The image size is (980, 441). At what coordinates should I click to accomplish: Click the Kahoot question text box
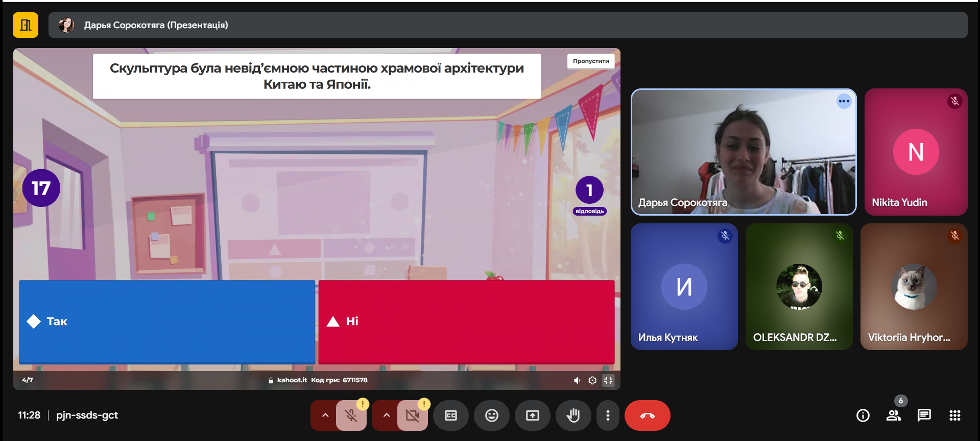click(x=317, y=76)
